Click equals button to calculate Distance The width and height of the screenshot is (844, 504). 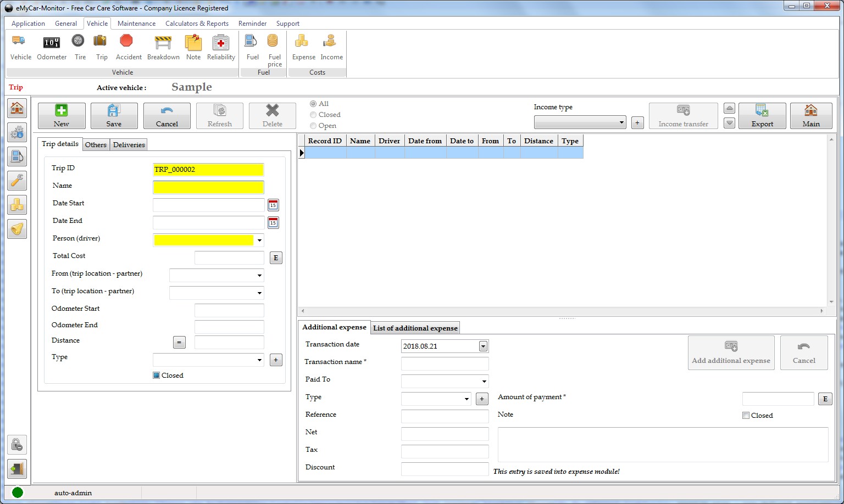pyautogui.click(x=179, y=342)
